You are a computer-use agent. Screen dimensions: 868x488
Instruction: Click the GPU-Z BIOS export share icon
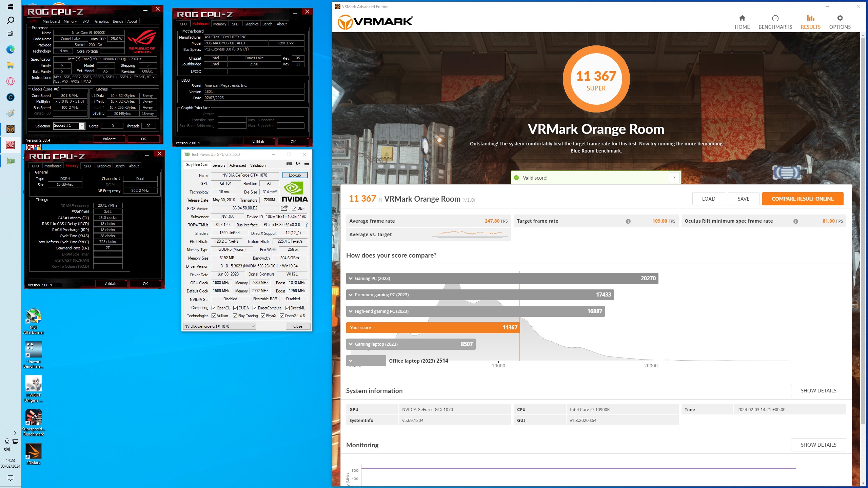(x=284, y=208)
